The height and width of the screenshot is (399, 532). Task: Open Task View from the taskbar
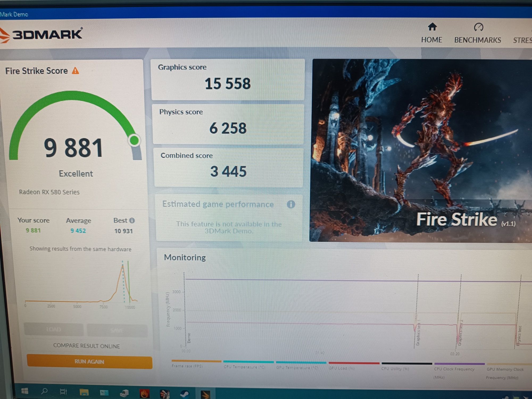[64, 392]
